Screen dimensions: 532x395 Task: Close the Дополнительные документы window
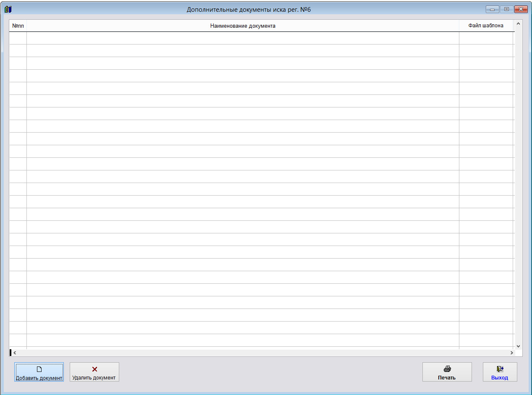[521, 9]
